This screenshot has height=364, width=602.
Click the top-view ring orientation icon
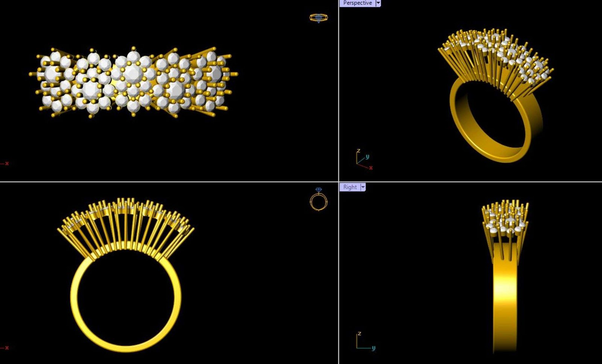pyautogui.click(x=319, y=18)
